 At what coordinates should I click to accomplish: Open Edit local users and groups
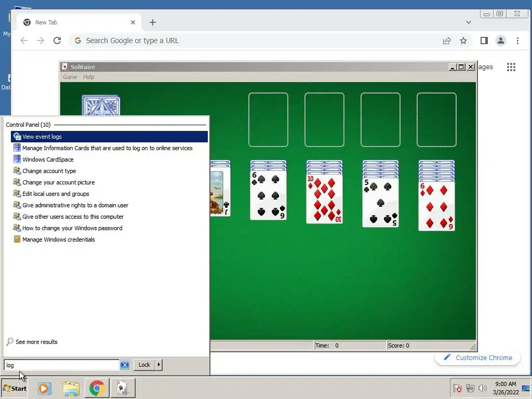[x=109, y=194]
